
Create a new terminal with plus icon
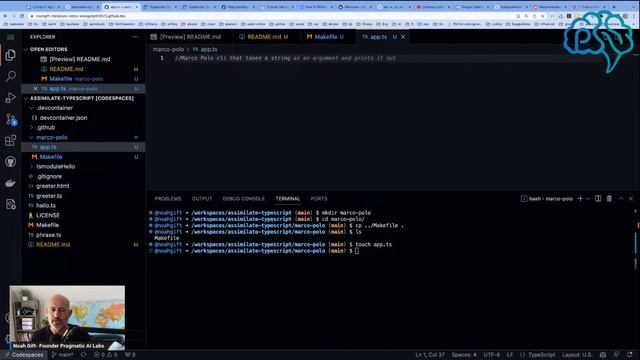[580, 199]
